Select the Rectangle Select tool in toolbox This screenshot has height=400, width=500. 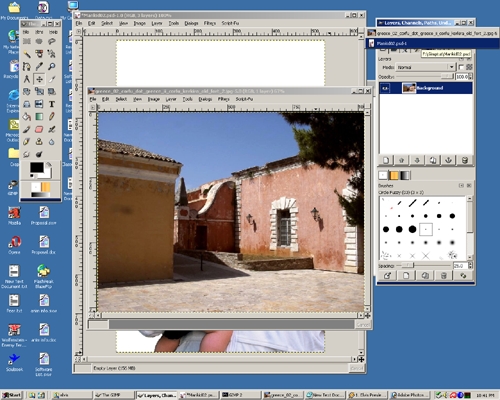pyautogui.click(x=27, y=41)
